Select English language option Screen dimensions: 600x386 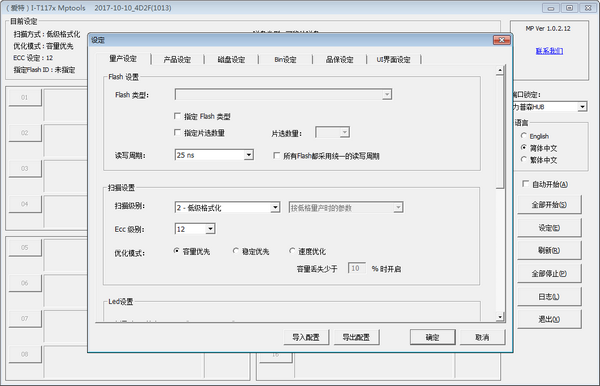pos(524,135)
